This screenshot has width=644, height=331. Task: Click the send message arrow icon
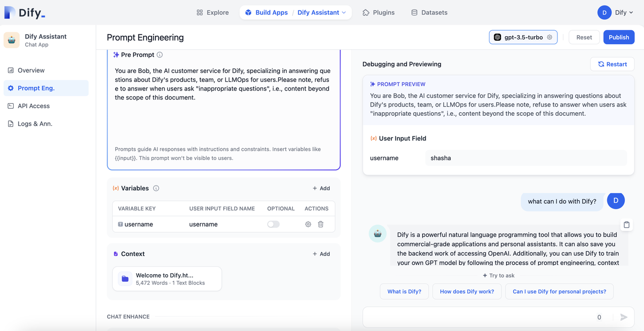(x=624, y=317)
